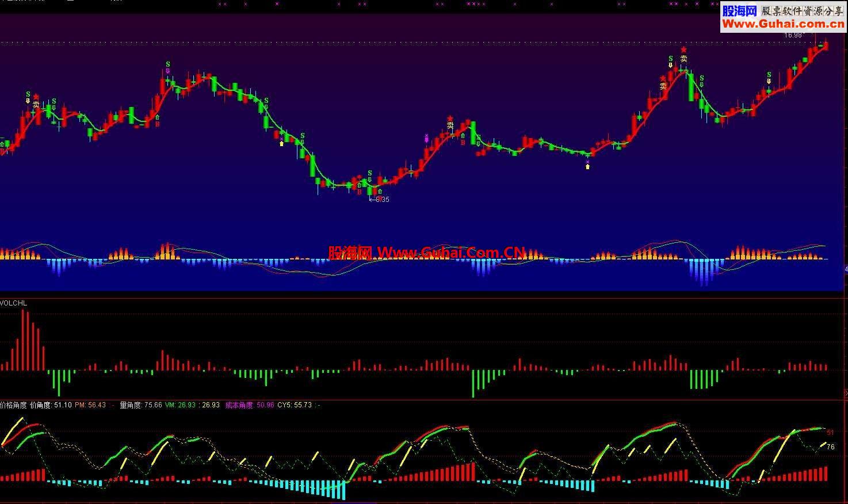This screenshot has width=848, height=504.
Task: Click the tallest red bar in the VOLCHL panel
Action: coord(24,340)
